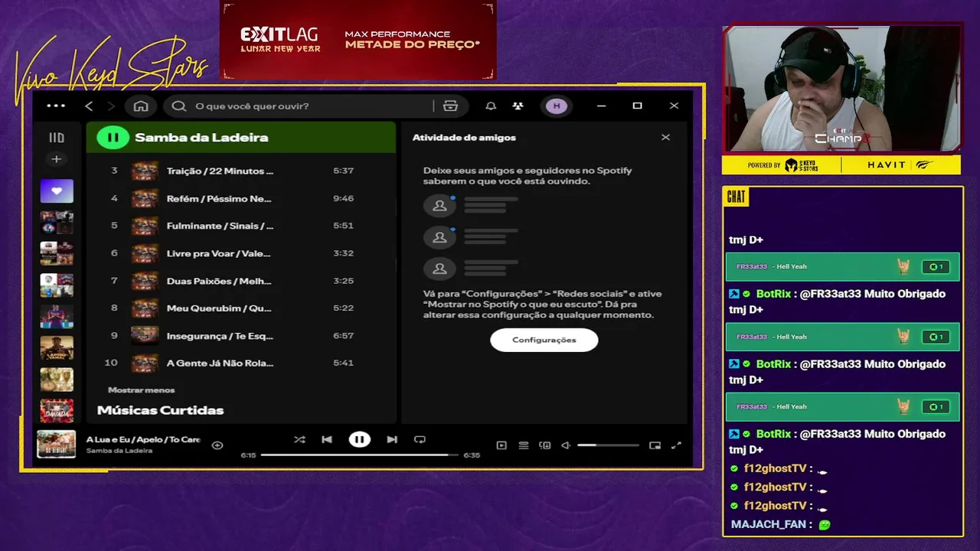Play track 'Livre pra Voar / Vale...'
The width and height of the screenshot is (980, 551).
pyautogui.click(x=218, y=253)
